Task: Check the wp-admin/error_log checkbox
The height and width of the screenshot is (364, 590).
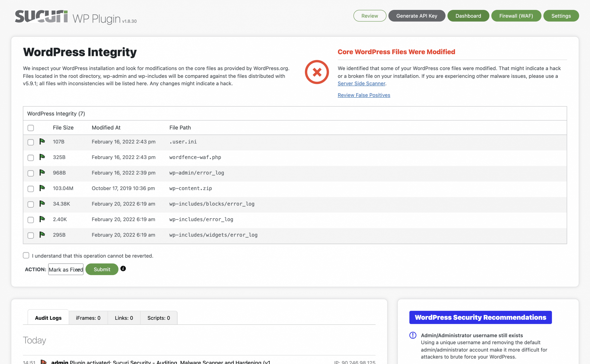Action: [31, 173]
